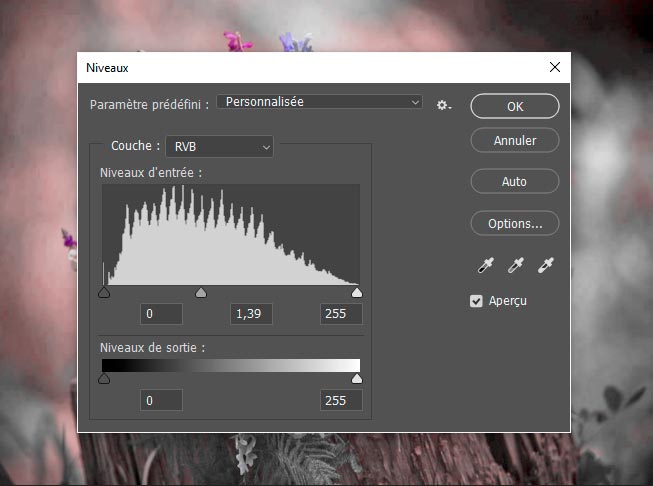This screenshot has height=486, width=653.
Task: Click the output black level slider handle
Action: 104,379
